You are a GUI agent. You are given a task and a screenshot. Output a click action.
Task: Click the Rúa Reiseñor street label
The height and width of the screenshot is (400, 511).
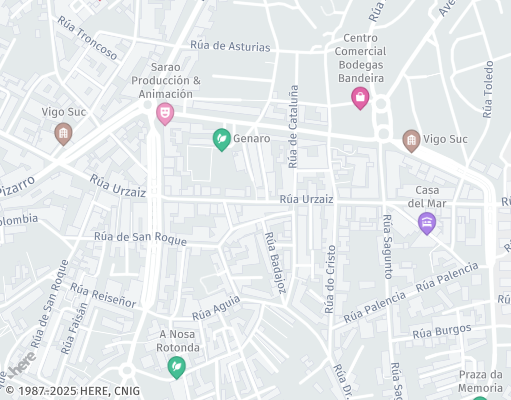click(103, 295)
